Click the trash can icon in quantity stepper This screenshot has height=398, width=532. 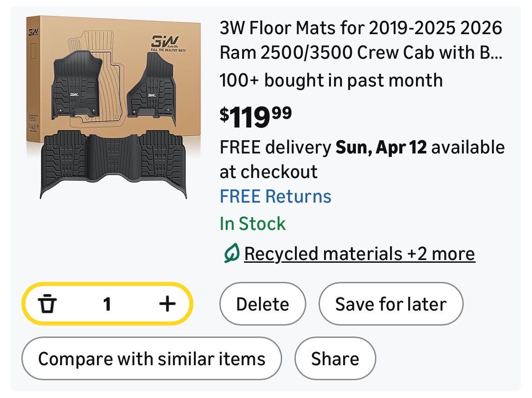(x=47, y=304)
